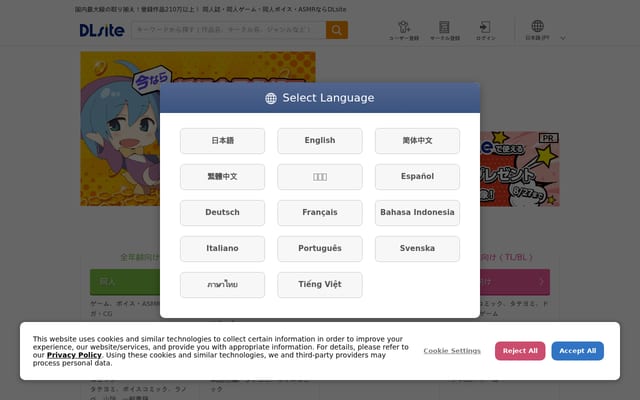The width and height of the screenshot is (640, 400).
Task: Pick 繁體中文 language button
Action: click(x=222, y=177)
